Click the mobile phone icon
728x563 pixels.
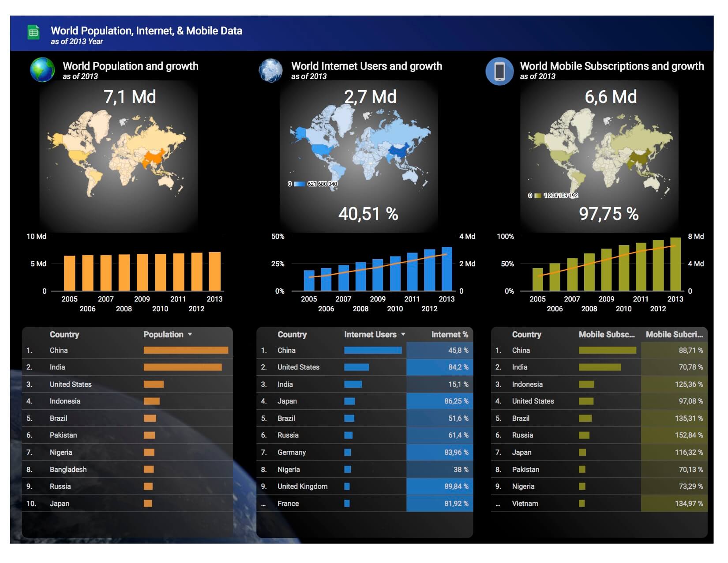[x=499, y=71]
